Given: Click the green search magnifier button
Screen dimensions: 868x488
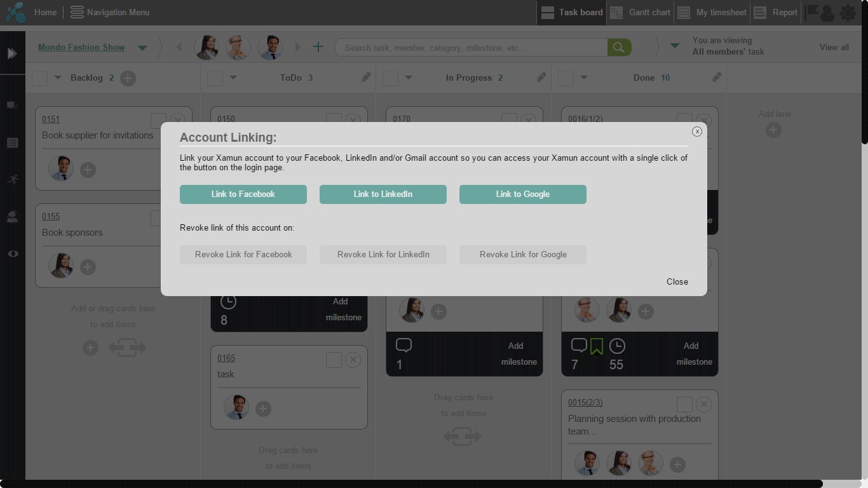Looking at the screenshot, I should tap(619, 48).
